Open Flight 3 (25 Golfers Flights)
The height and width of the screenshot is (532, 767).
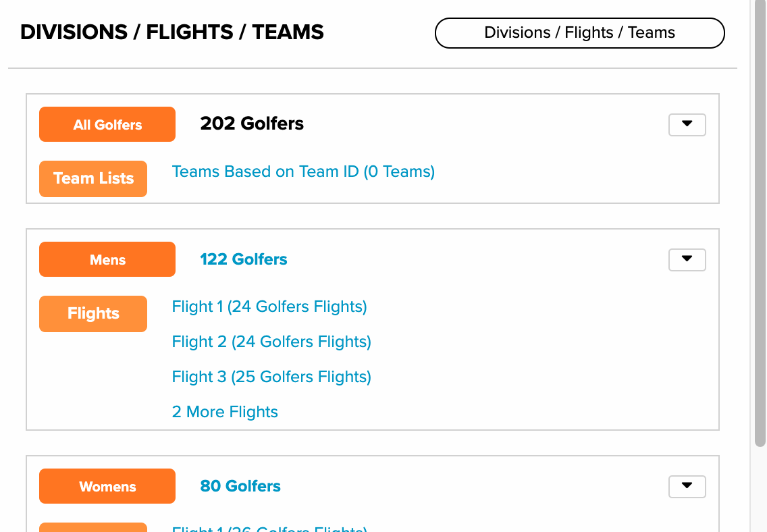271,377
